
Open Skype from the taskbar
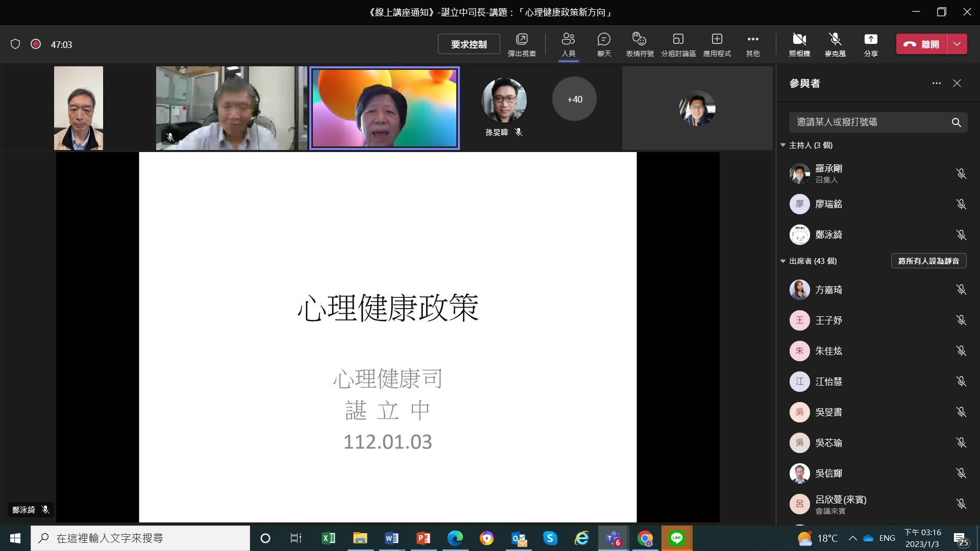click(x=550, y=538)
